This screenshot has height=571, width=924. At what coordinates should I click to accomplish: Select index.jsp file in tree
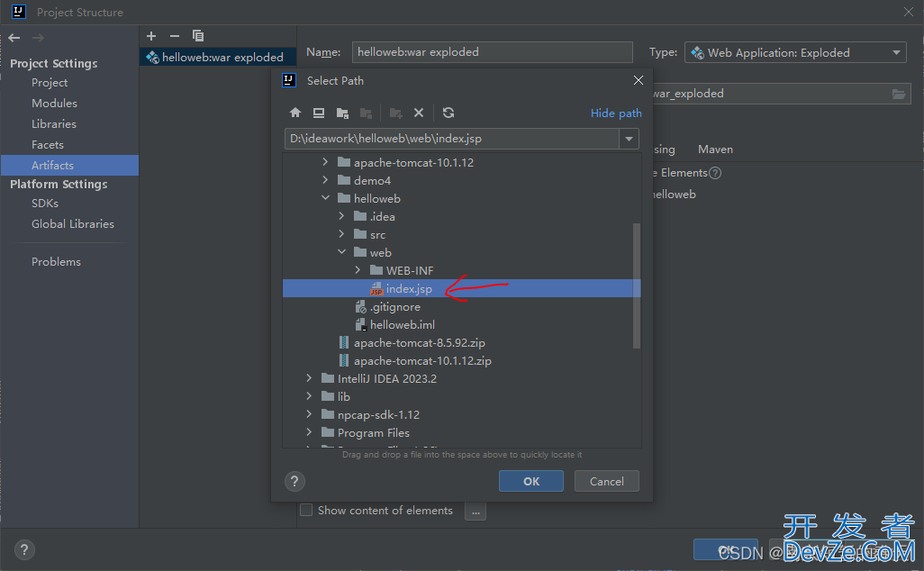point(461,289)
